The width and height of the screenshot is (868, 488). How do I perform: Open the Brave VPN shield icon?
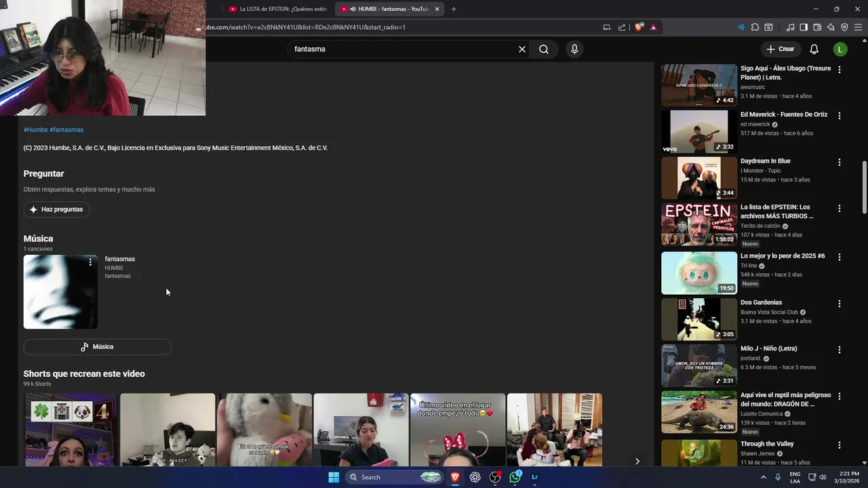click(x=844, y=27)
